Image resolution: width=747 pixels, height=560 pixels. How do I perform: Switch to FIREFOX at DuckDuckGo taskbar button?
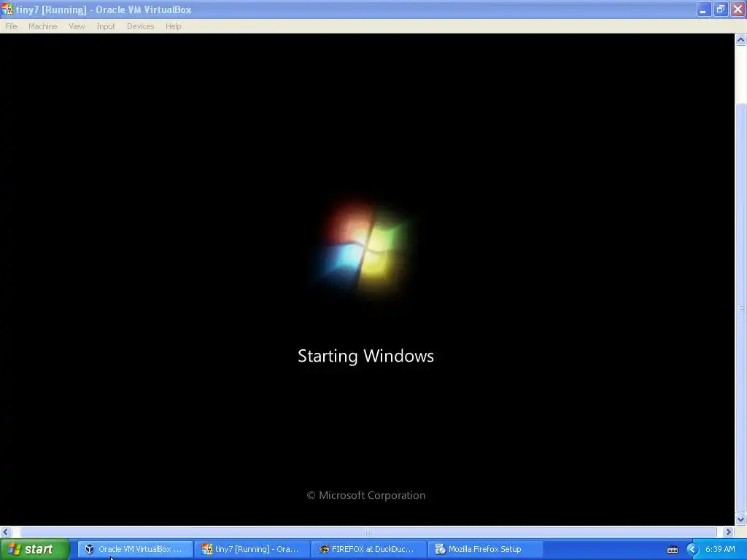pos(368,549)
